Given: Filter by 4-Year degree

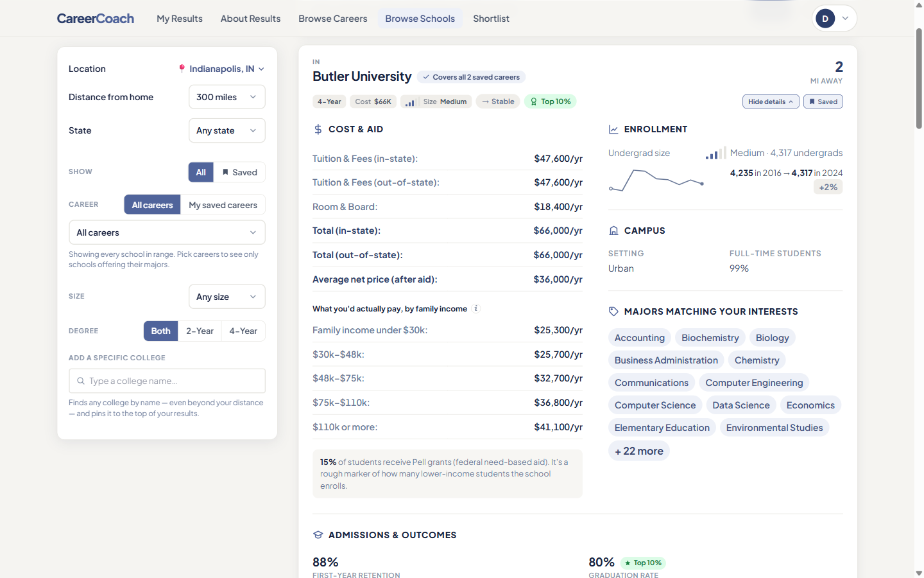Looking at the screenshot, I should click(243, 331).
